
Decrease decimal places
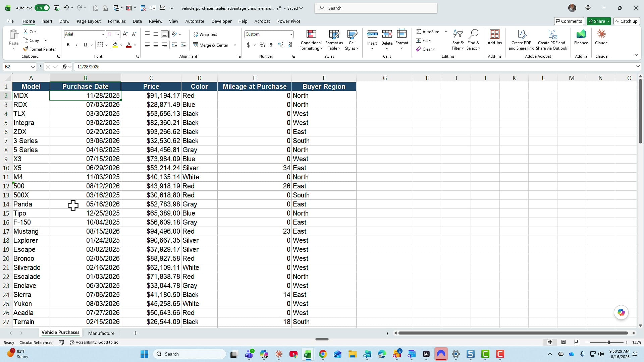[x=290, y=45]
